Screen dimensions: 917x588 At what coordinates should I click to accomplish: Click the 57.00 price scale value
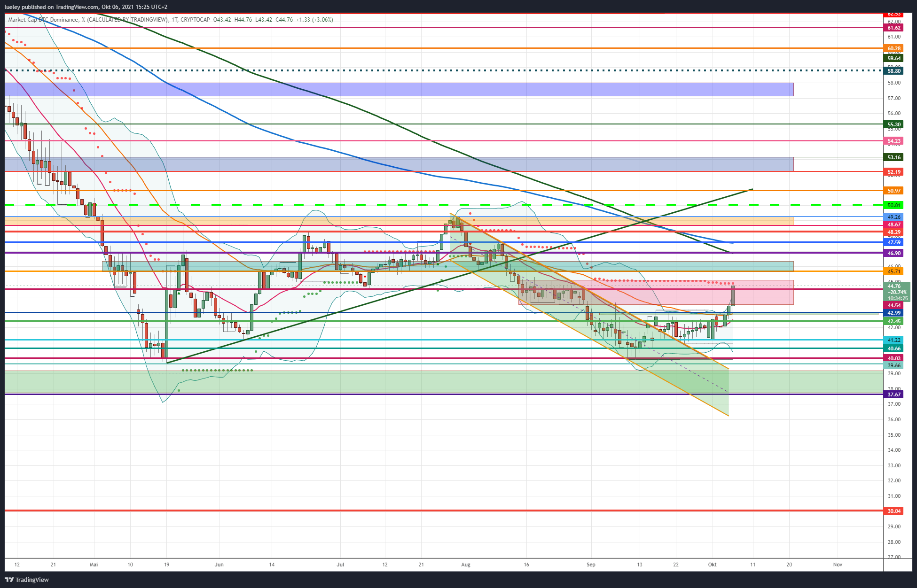click(894, 98)
